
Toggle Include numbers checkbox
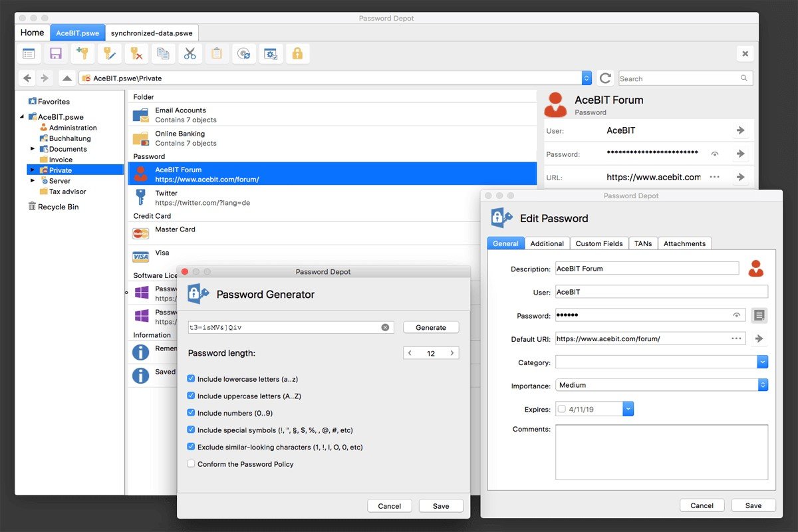click(x=191, y=412)
